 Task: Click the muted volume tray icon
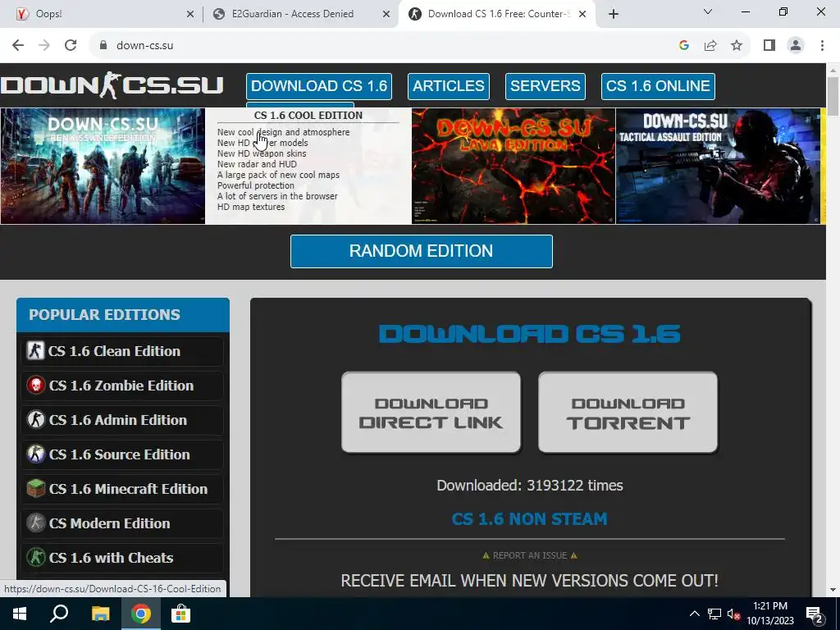pos(734,614)
